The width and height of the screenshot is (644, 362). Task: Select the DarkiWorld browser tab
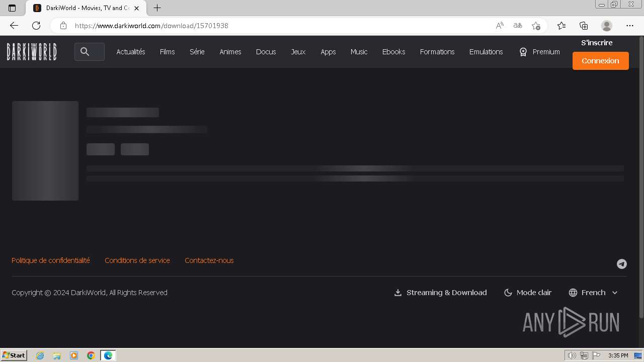(87, 8)
